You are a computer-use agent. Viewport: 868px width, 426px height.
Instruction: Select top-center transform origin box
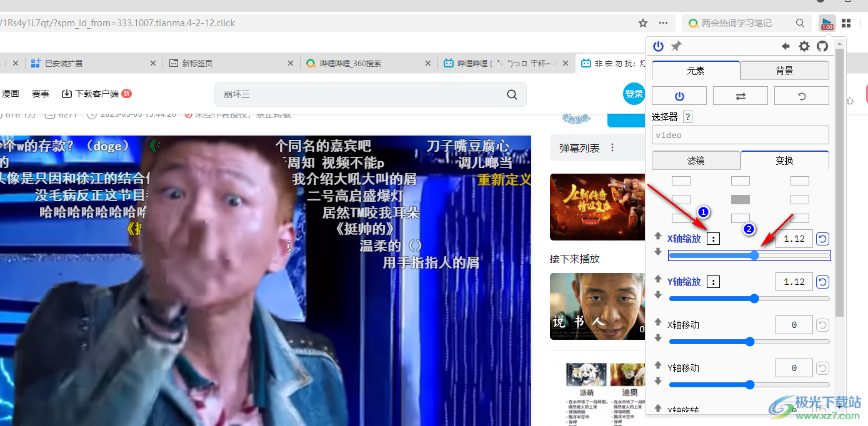click(x=741, y=181)
